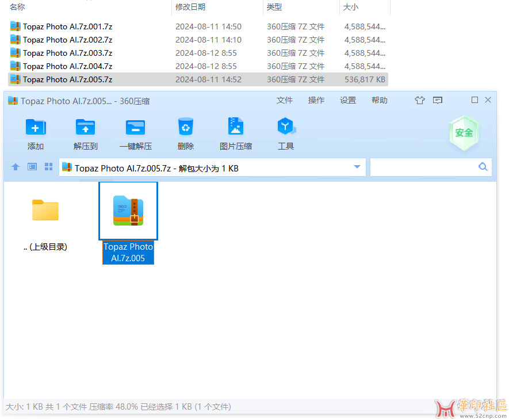Click the green 安全 security shield badge

click(464, 133)
